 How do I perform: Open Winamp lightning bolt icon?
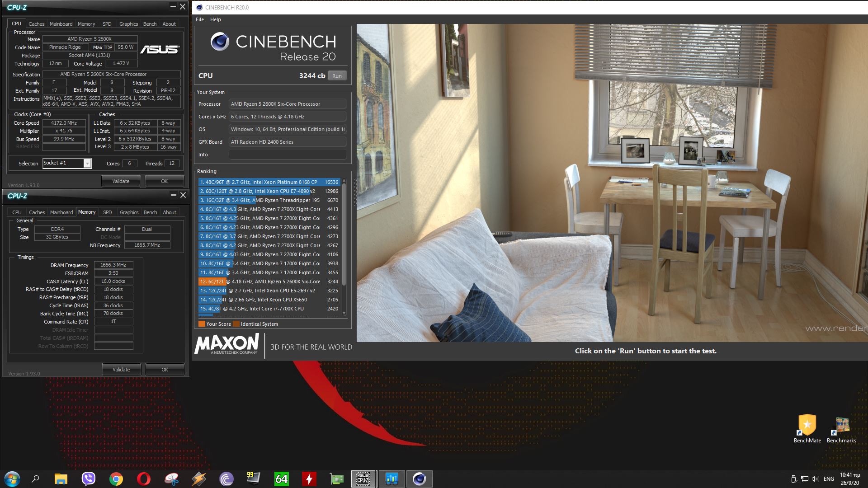click(199, 479)
